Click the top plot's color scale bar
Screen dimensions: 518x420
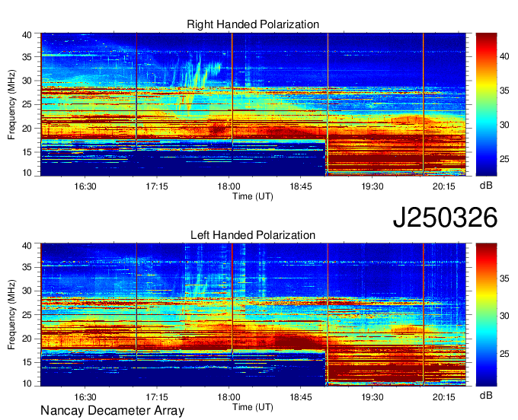click(x=486, y=104)
